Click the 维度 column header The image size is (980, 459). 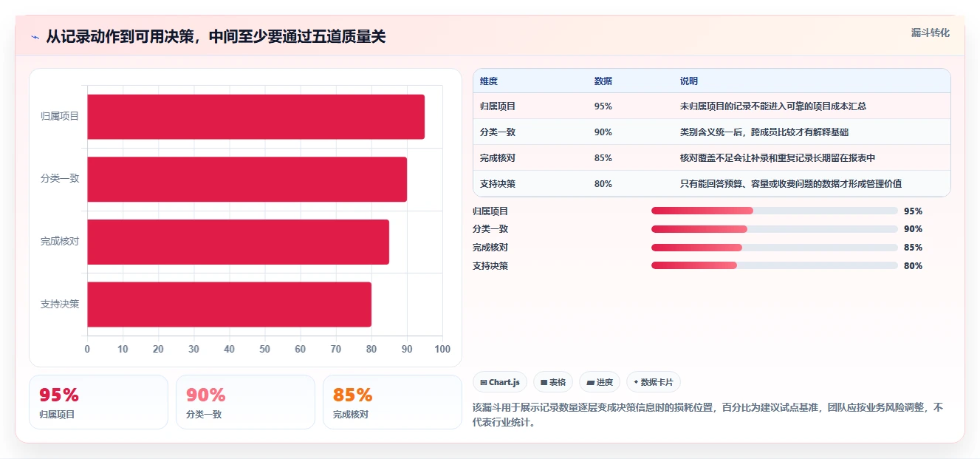pyautogui.click(x=489, y=81)
